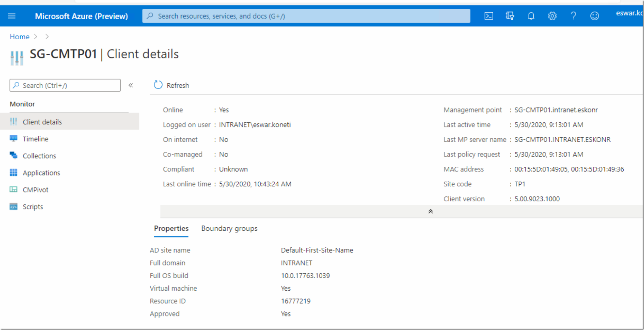Focus the Search resources, services, and docs box
The image size is (644, 330).
[306, 16]
